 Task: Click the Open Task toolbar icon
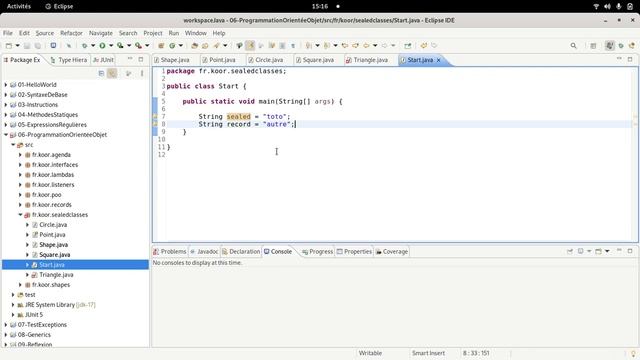point(205,46)
